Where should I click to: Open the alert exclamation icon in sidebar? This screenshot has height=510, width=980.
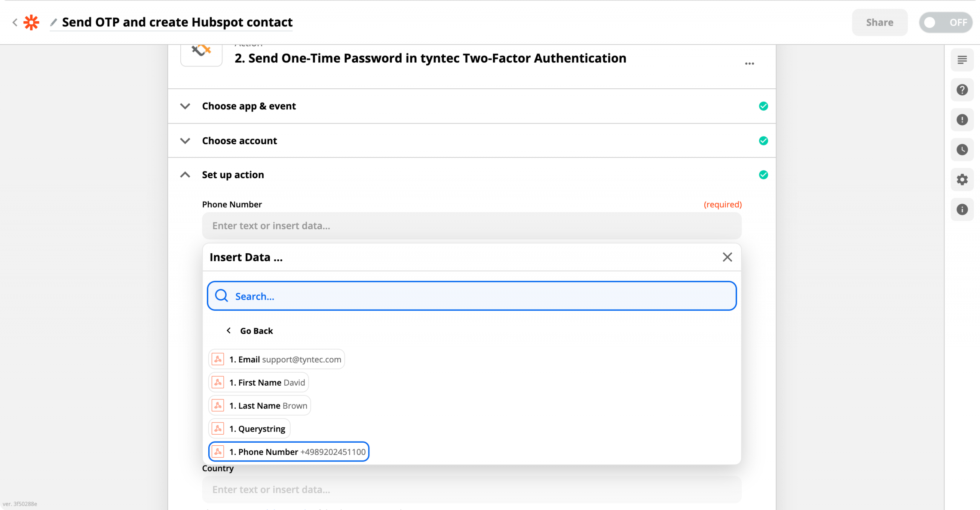(x=962, y=120)
